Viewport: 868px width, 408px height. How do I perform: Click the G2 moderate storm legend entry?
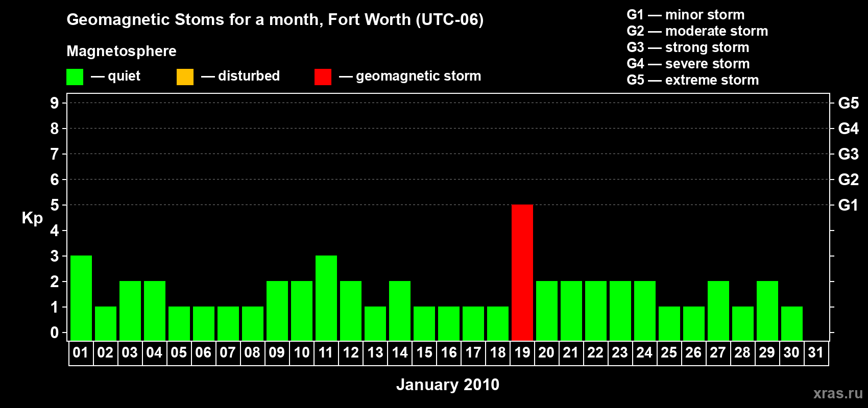(697, 31)
